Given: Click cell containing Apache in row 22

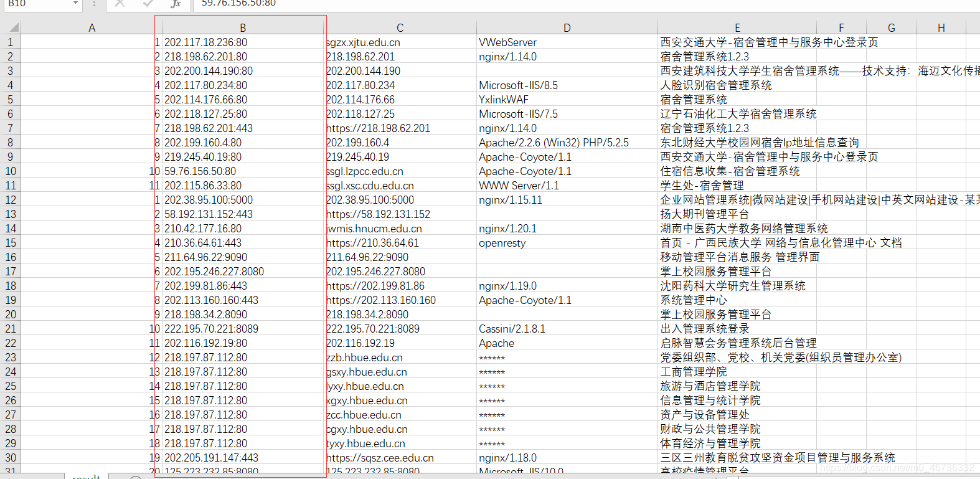Looking at the screenshot, I should [x=567, y=343].
